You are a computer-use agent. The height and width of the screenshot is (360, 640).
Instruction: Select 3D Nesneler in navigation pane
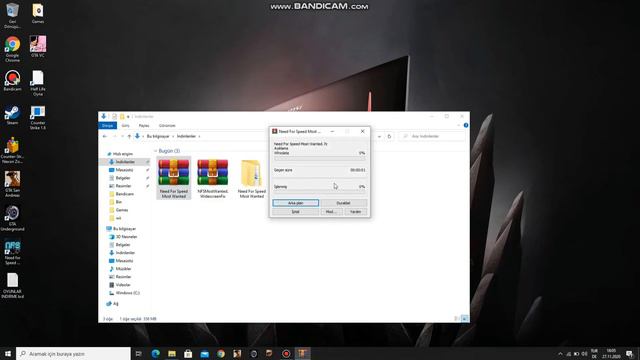pyautogui.click(x=123, y=237)
